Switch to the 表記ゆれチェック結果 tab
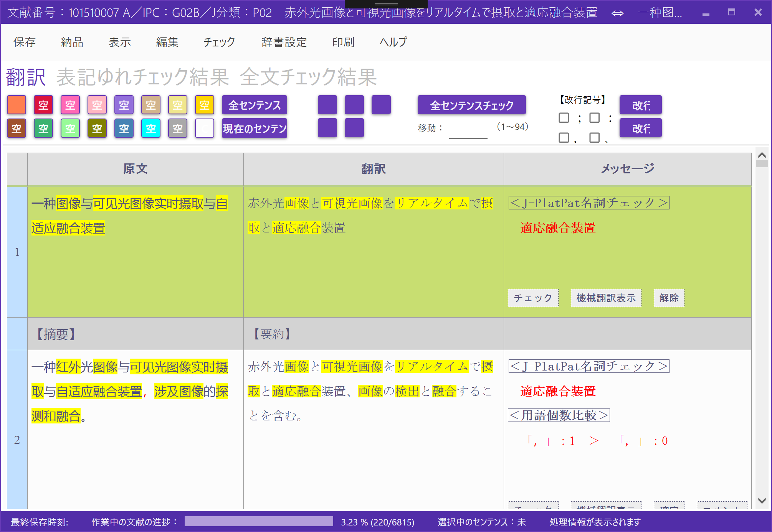The image size is (772, 532). tap(143, 77)
